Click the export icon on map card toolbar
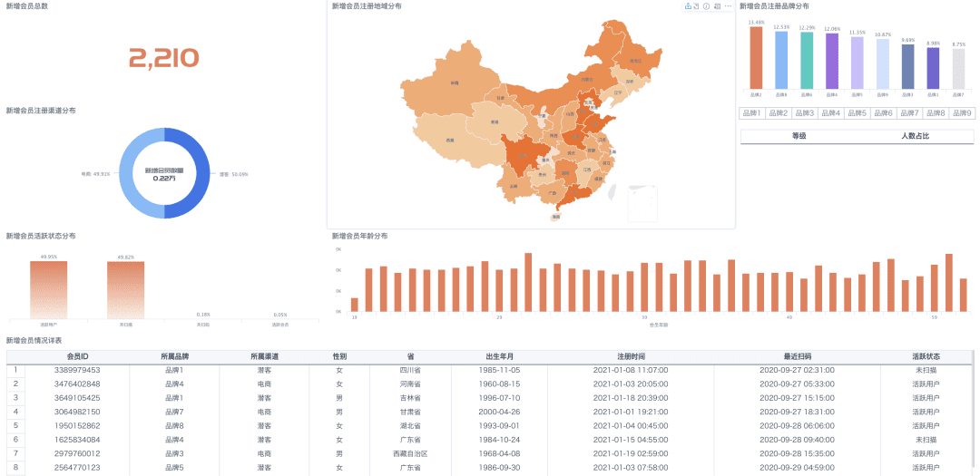980x476 pixels. tap(688, 6)
